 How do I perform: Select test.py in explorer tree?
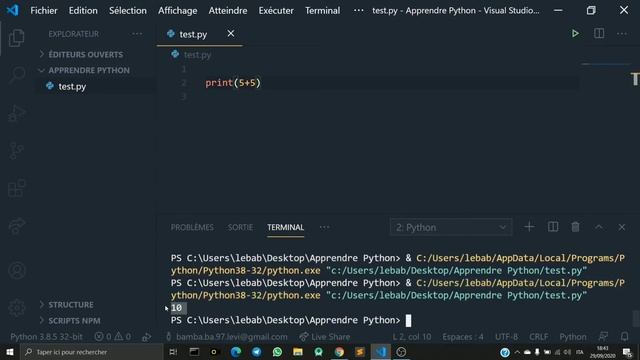click(72, 87)
